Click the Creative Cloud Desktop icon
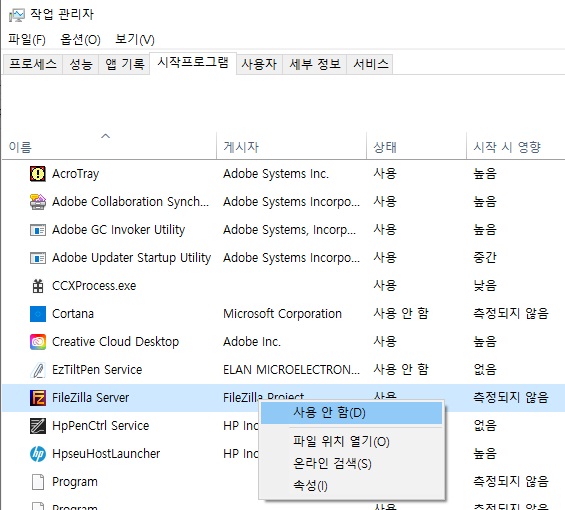This screenshot has width=565, height=510. (38, 342)
